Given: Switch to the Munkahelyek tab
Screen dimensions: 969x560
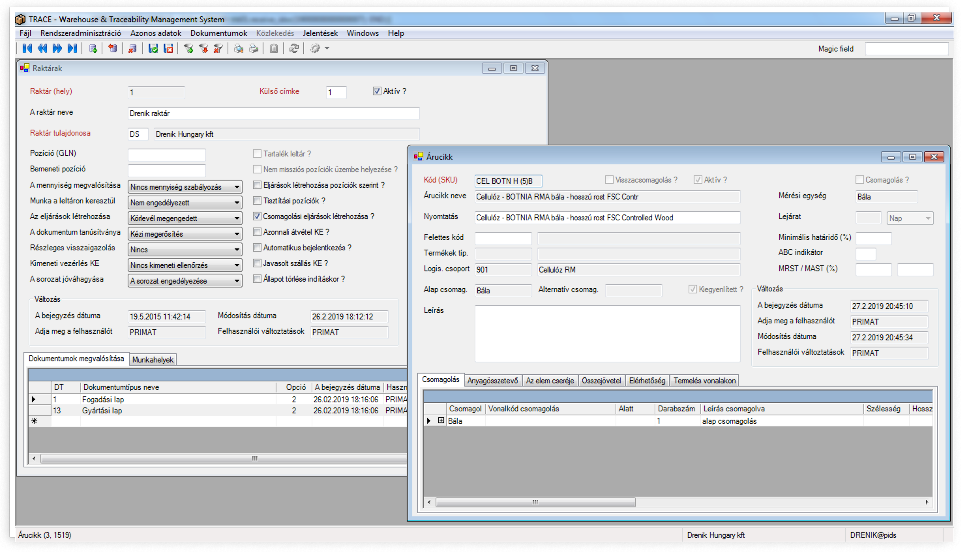Looking at the screenshot, I should [153, 360].
